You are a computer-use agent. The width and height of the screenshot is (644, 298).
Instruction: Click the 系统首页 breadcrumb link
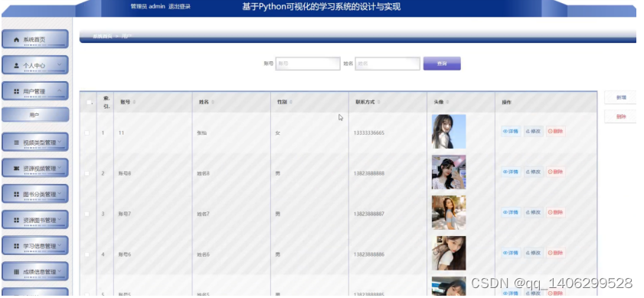coord(103,36)
